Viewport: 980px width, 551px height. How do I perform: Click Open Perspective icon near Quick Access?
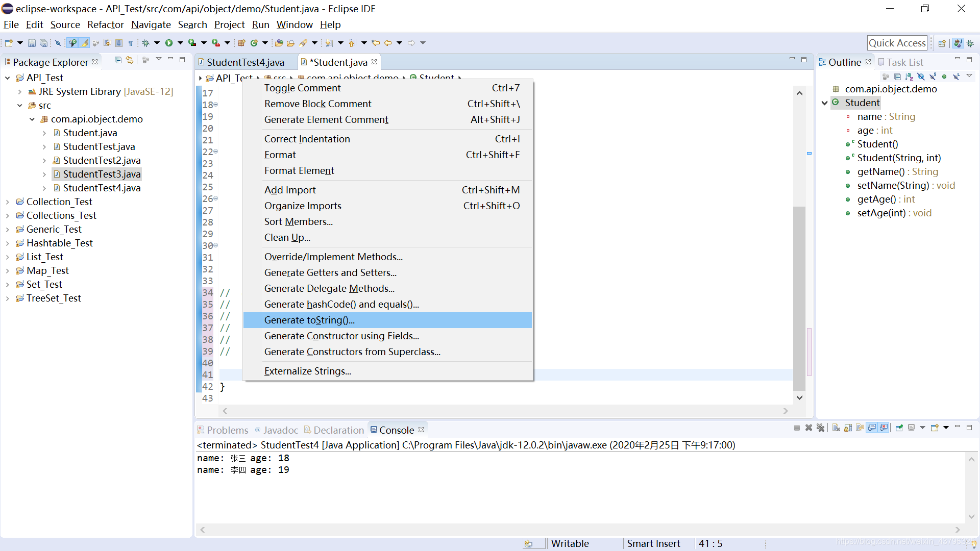tap(942, 43)
